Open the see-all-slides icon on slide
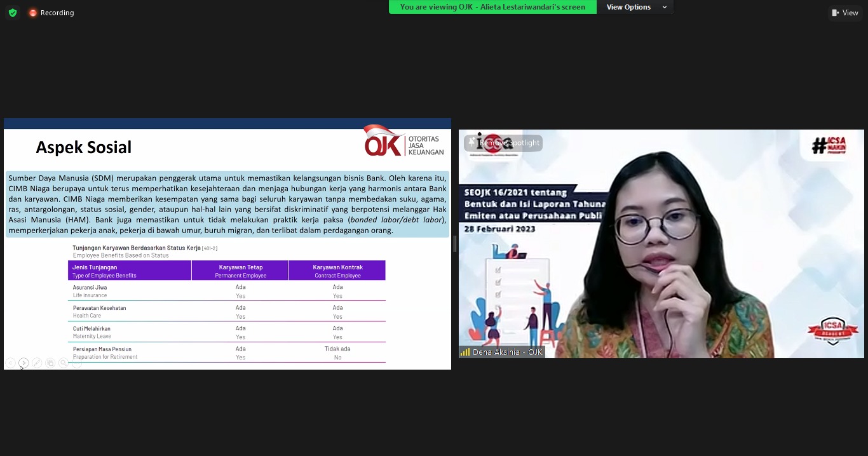 pos(50,363)
